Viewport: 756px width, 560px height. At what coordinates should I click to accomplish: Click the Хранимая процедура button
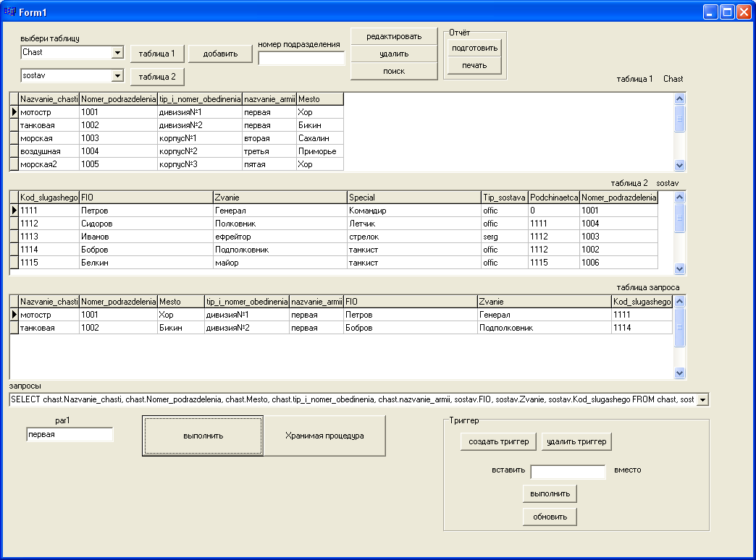(324, 436)
